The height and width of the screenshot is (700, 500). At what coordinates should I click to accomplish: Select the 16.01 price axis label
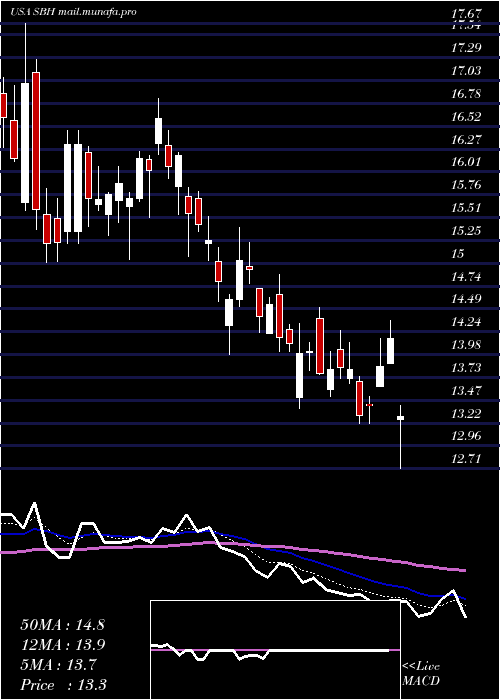[x=466, y=161]
